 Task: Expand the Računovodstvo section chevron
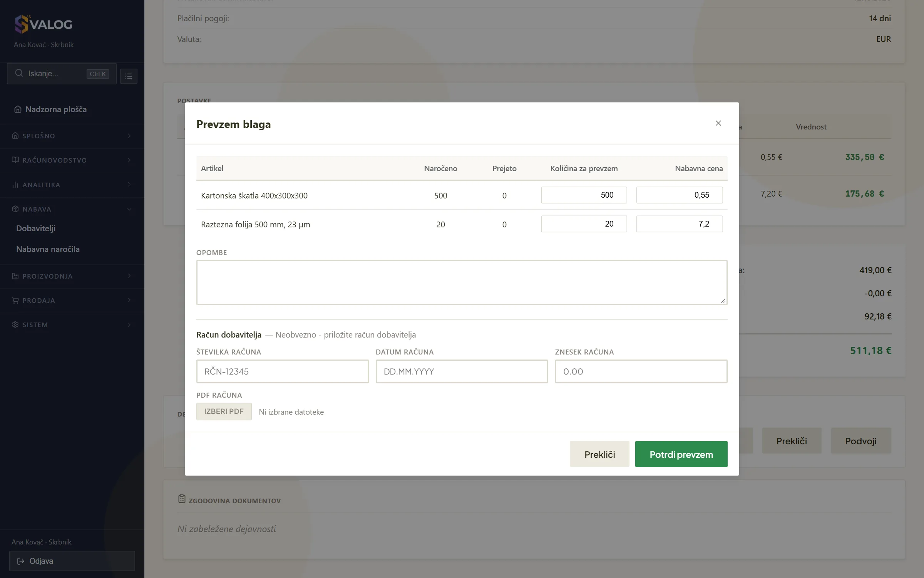point(129,160)
